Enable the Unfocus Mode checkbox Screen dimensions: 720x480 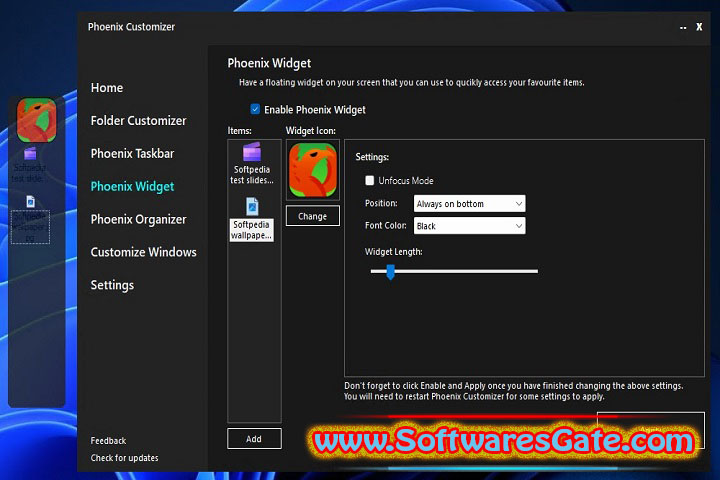[370, 181]
